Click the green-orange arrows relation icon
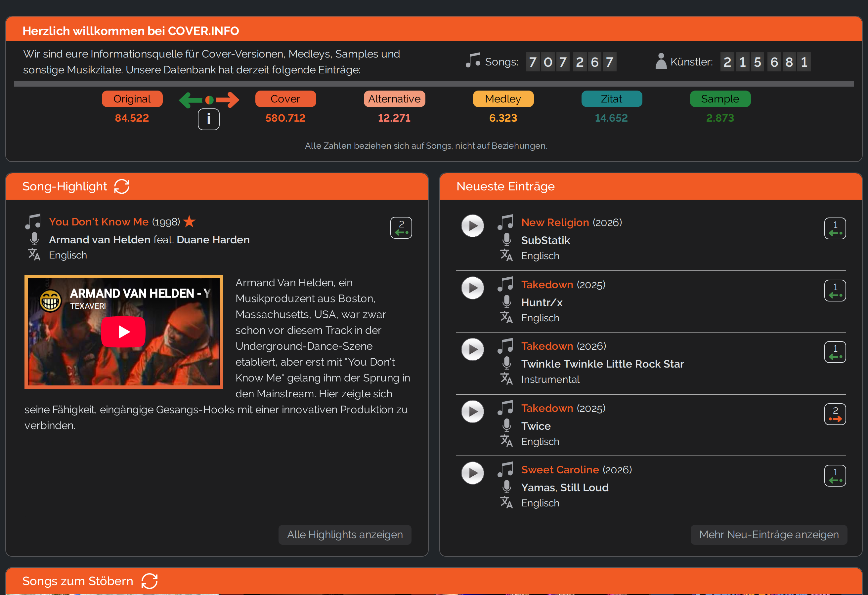Viewport: 868px width, 595px height. coord(209,100)
